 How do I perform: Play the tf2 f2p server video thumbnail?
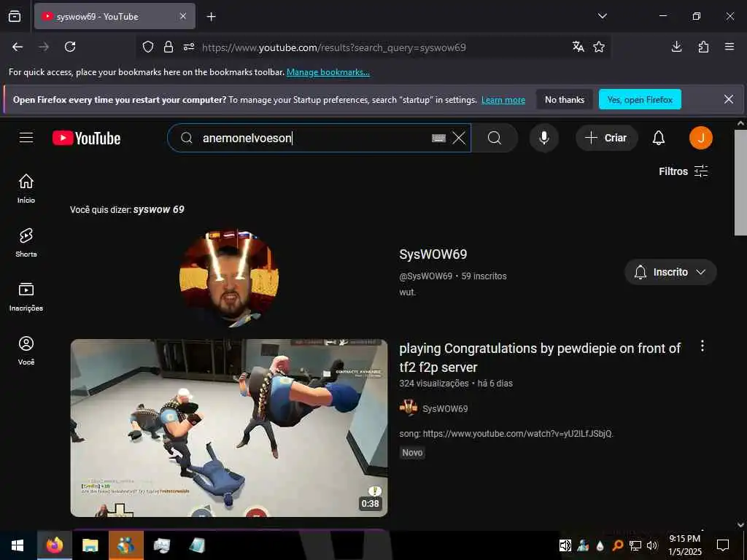(228, 427)
